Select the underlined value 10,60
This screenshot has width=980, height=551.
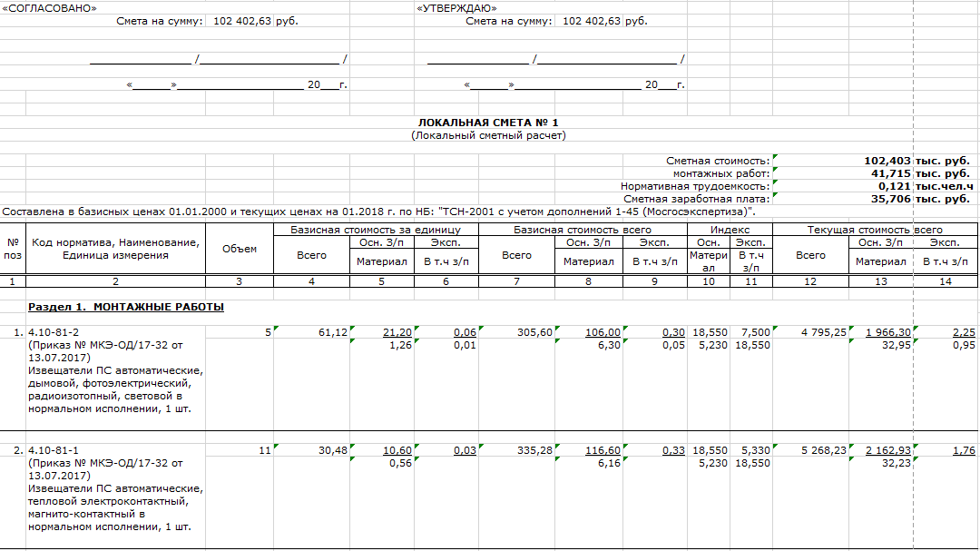[x=397, y=450]
